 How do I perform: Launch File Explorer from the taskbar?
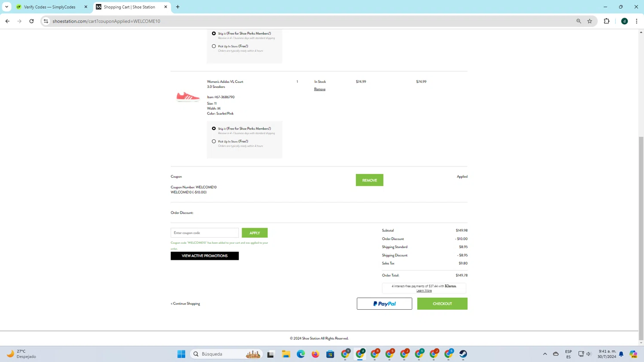pyautogui.click(x=286, y=354)
